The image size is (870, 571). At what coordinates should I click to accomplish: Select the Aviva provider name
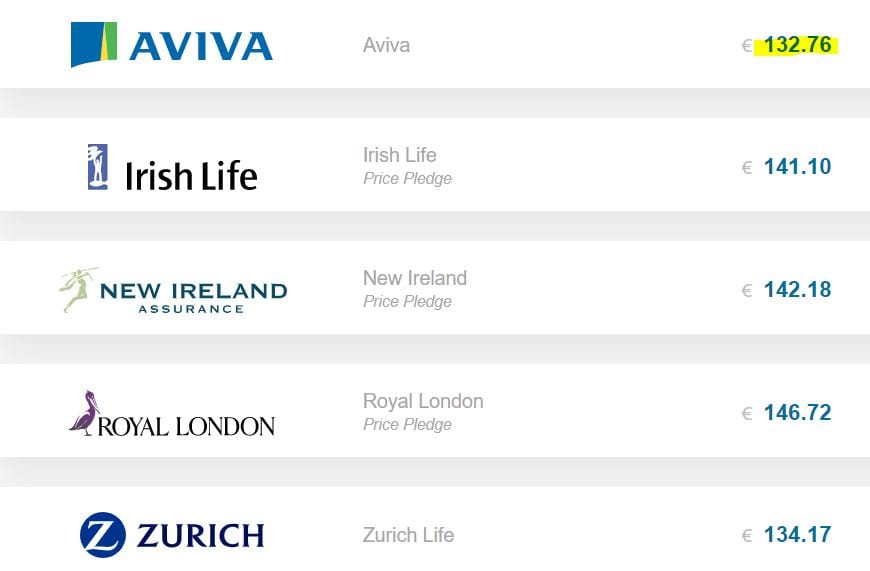tap(386, 45)
